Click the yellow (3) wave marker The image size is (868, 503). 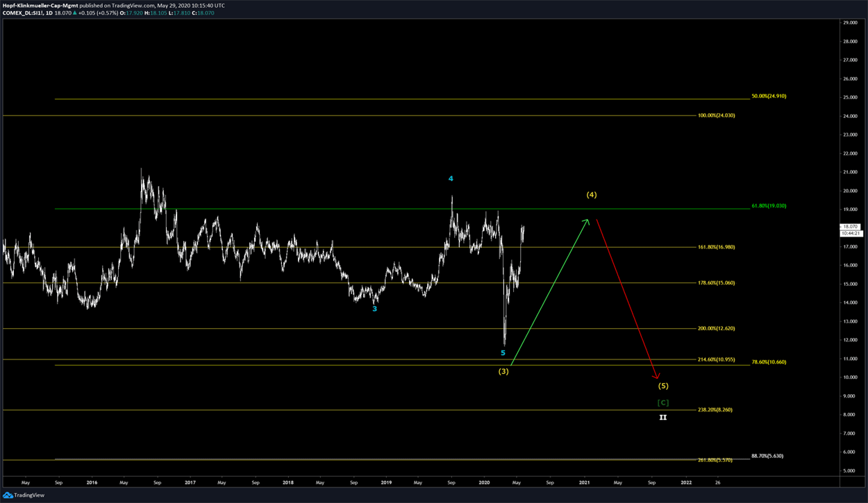pos(503,372)
